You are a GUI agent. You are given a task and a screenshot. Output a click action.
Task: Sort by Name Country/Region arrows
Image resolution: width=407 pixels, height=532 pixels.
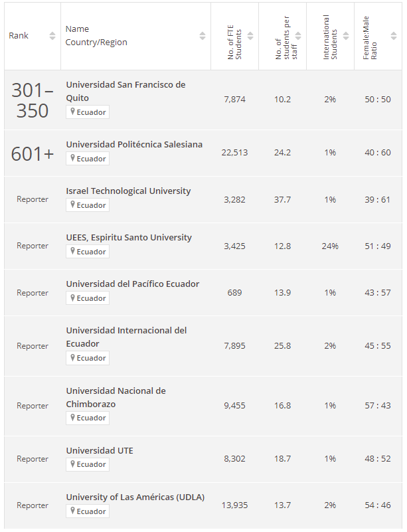[x=203, y=36]
